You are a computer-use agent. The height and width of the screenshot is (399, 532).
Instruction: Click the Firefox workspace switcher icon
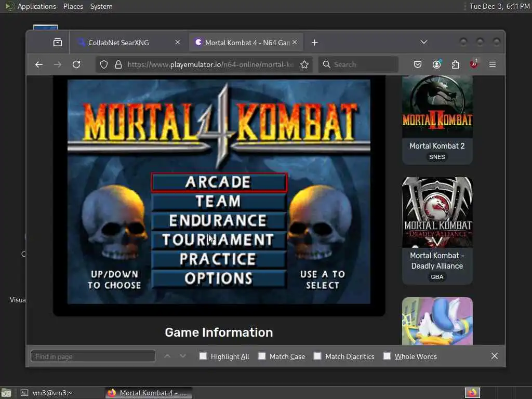click(472, 393)
